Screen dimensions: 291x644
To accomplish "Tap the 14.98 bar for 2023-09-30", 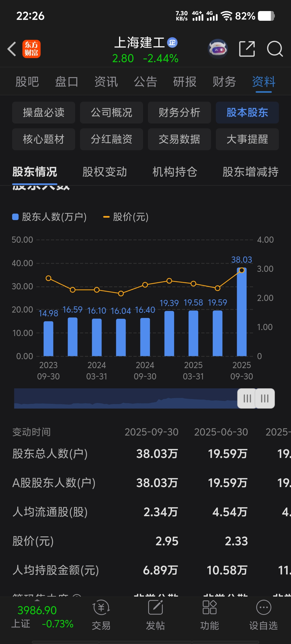I will click(x=48, y=339).
